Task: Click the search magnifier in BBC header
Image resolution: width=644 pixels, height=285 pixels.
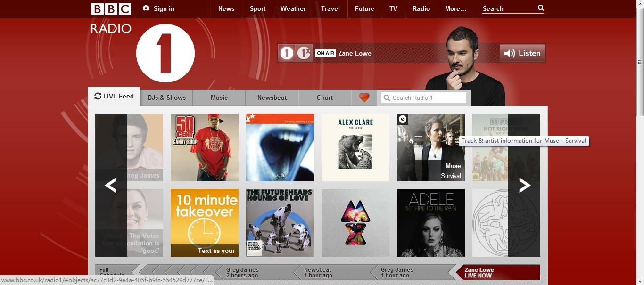Action: click(541, 8)
